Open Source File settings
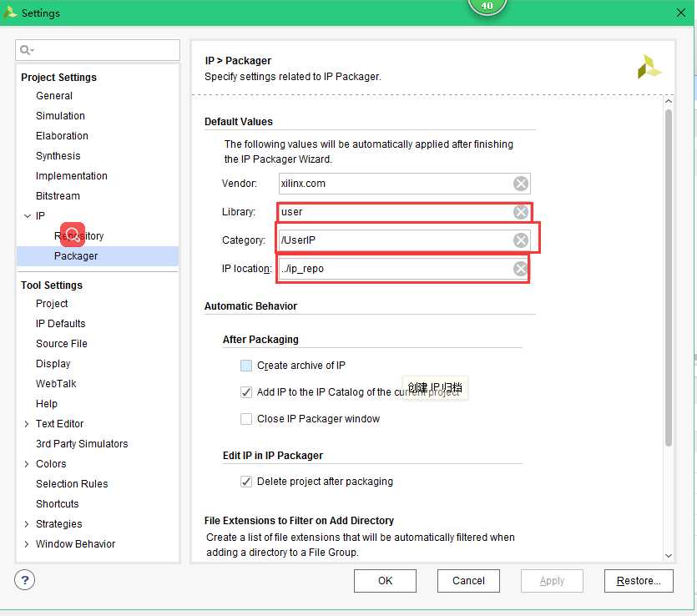 [61, 344]
